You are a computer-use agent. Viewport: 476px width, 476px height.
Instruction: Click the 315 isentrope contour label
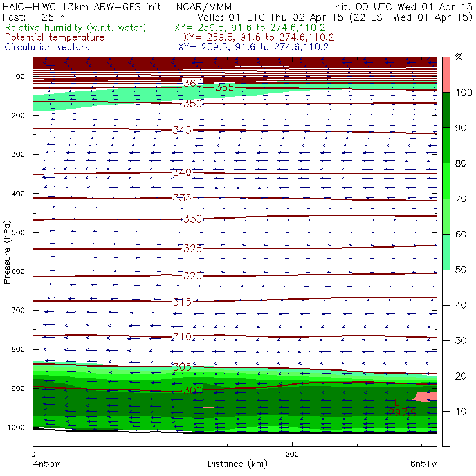point(182,302)
